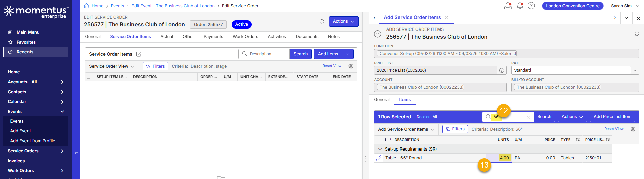The width and height of the screenshot is (644, 179).
Task: Close the side panel with the X
Action: (638, 18)
